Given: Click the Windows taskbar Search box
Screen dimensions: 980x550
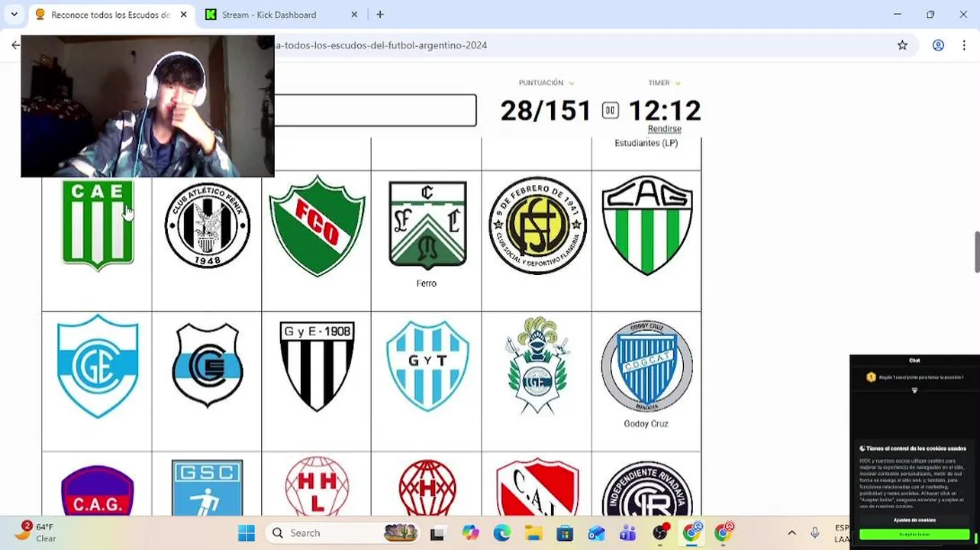Looking at the screenshot, I should tap(343, 533).
